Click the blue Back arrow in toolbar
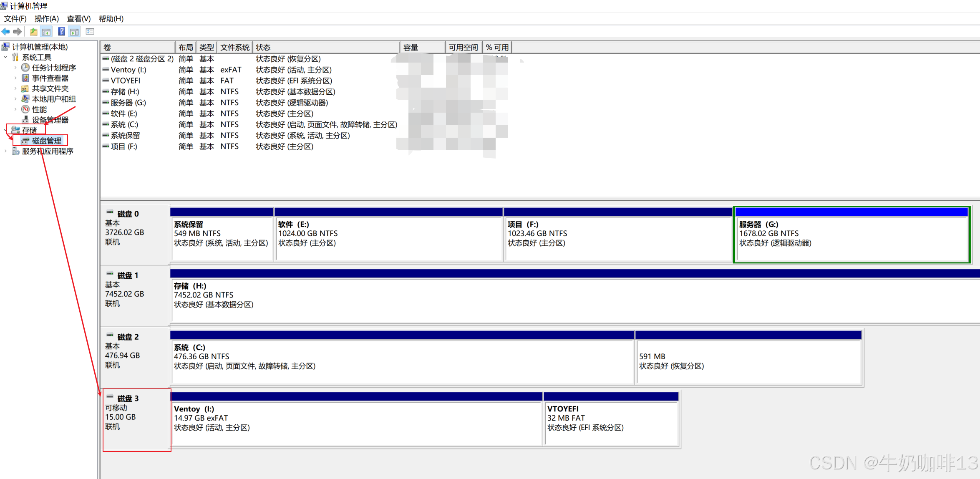Viewport: 980px width, 479px height. pyautogui.click(x=6, y=32)
